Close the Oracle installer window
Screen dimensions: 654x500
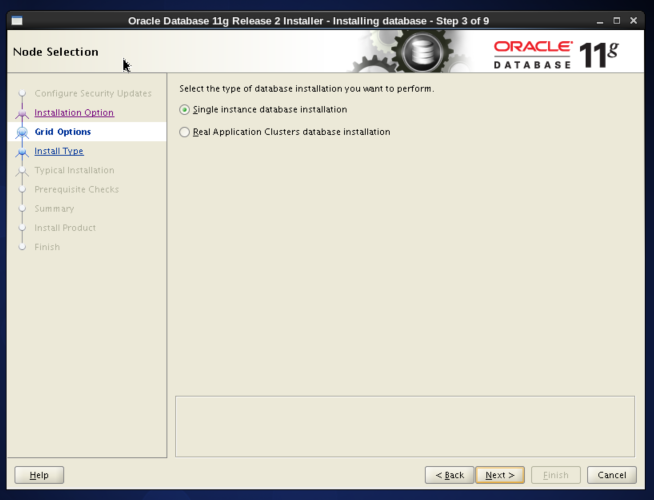click(x=633, y=21)
